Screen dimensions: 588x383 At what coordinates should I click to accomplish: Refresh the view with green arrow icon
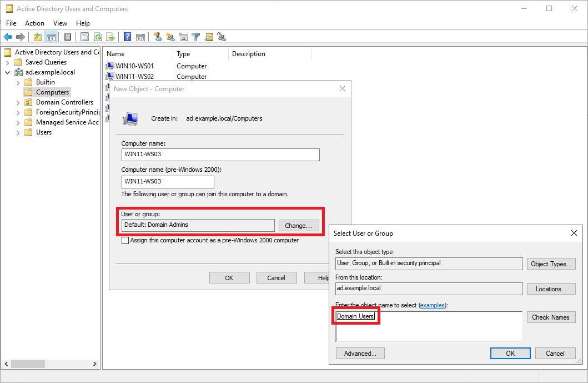pos(98,37)
